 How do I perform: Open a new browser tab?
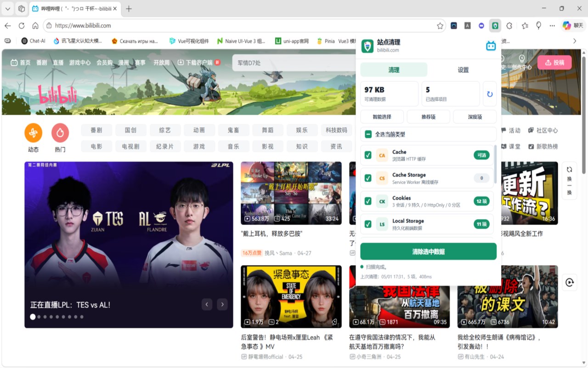pyautogui.click(x=129, y=9)
